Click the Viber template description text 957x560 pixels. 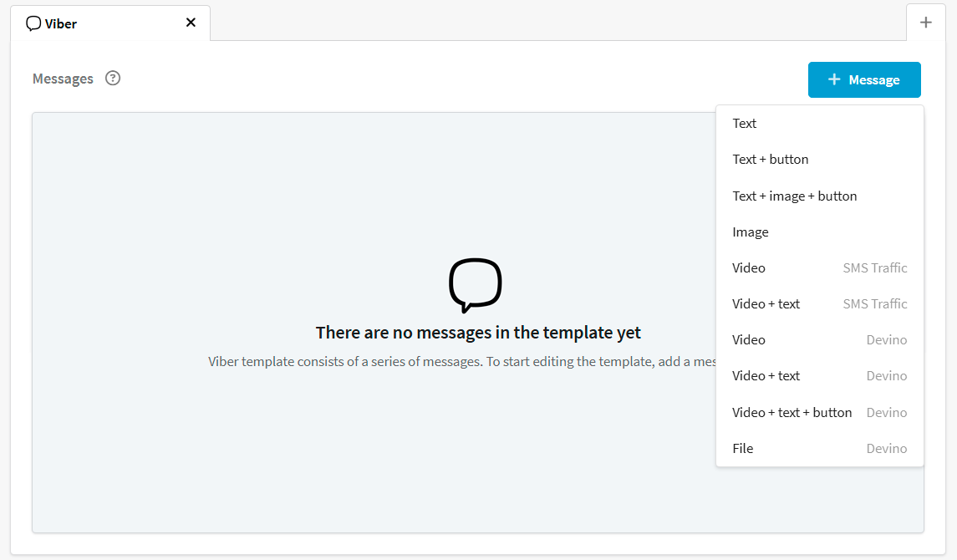[462, 362]
